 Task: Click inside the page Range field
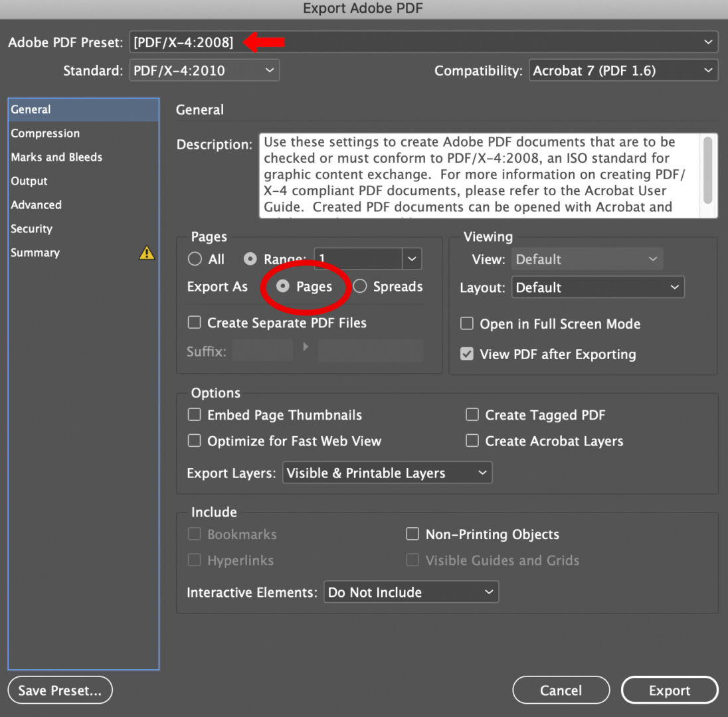tap(358, 259)
